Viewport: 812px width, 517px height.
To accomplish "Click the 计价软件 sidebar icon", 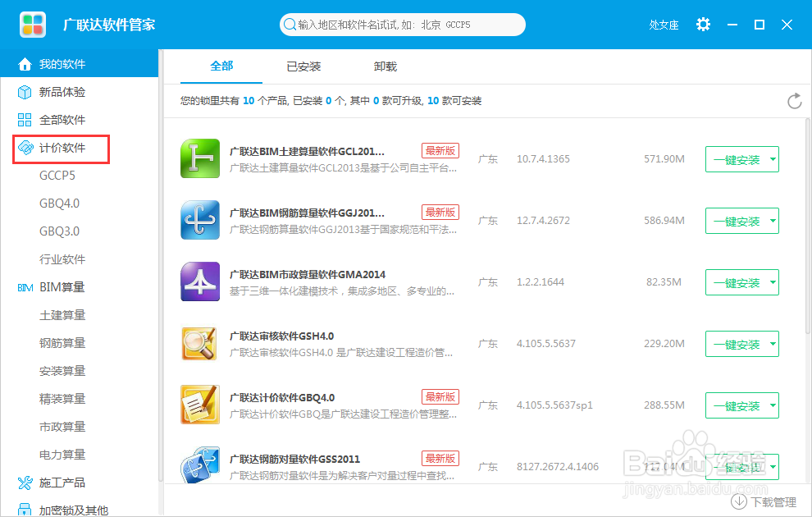I will coord(25,149).
